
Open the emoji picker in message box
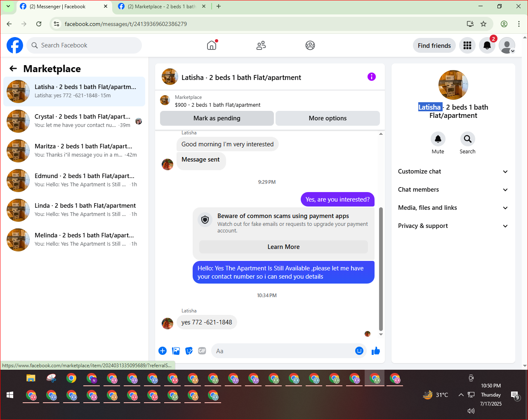tap(359, 351)
